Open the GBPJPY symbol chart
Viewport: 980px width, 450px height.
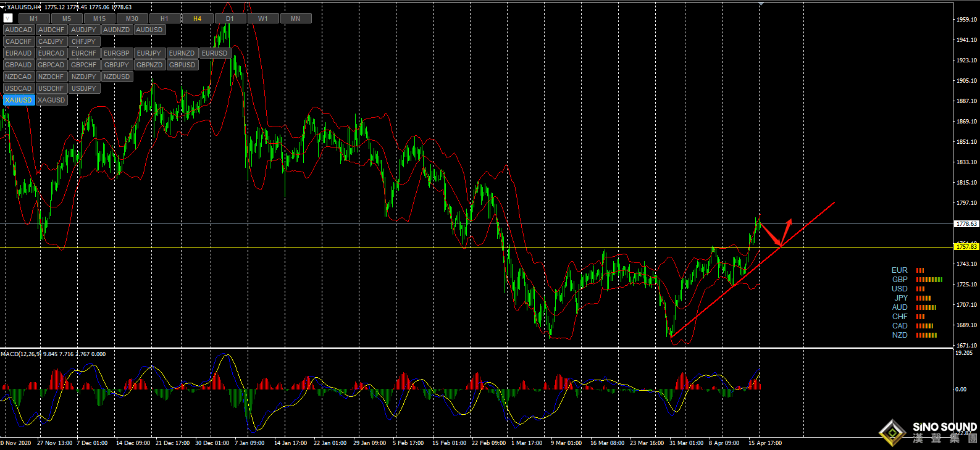[x=116, y=65]
